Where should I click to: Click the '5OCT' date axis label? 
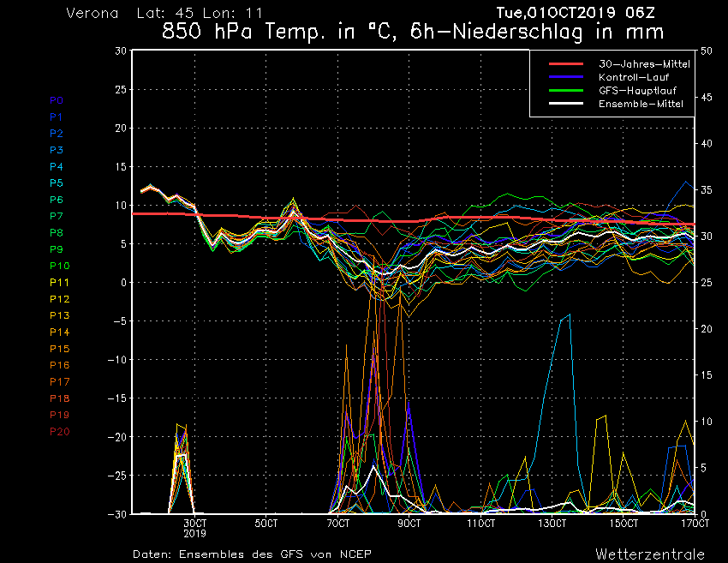(x=266, y=524)
